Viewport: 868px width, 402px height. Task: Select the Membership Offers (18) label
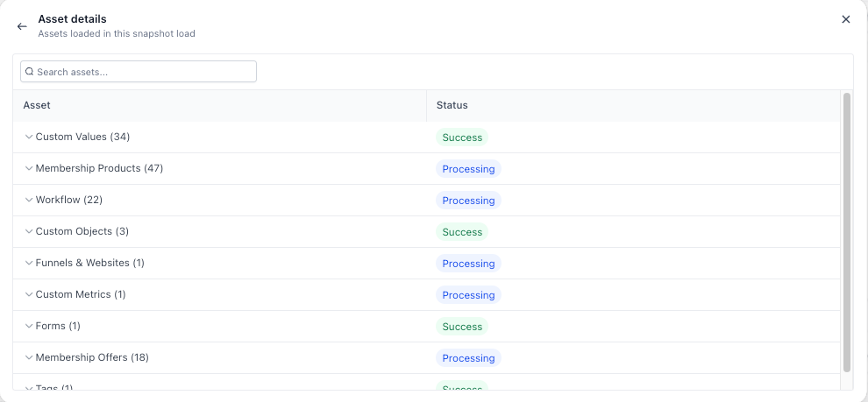point(92,357)
